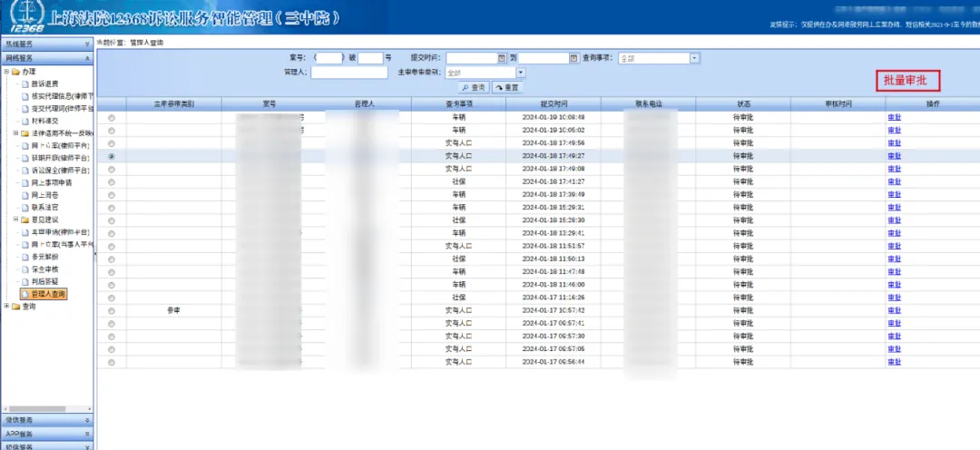Select radio for row 2024-01-18 17:49:27
Viewport: 980px width, 450px height.
click(112, 156)
